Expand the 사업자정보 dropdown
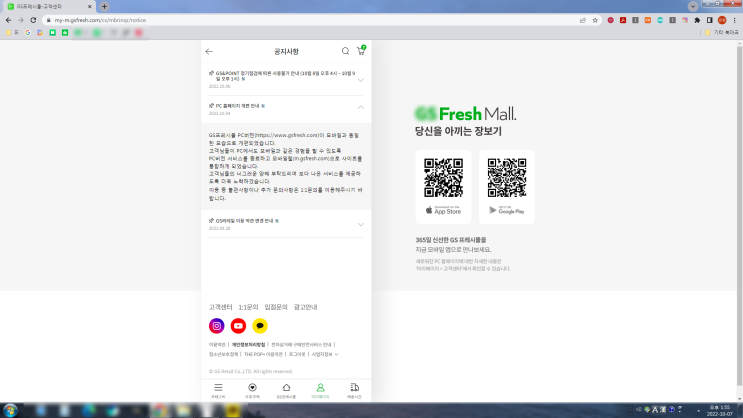This screenshot has height=418, width=743. tap(325, 354)
